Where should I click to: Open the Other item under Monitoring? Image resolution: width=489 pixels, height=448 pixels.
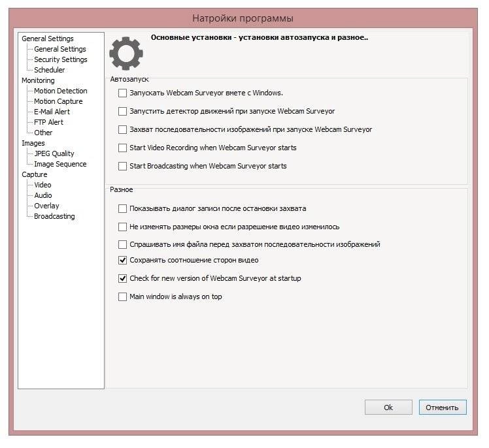click(x=43, y=133)
